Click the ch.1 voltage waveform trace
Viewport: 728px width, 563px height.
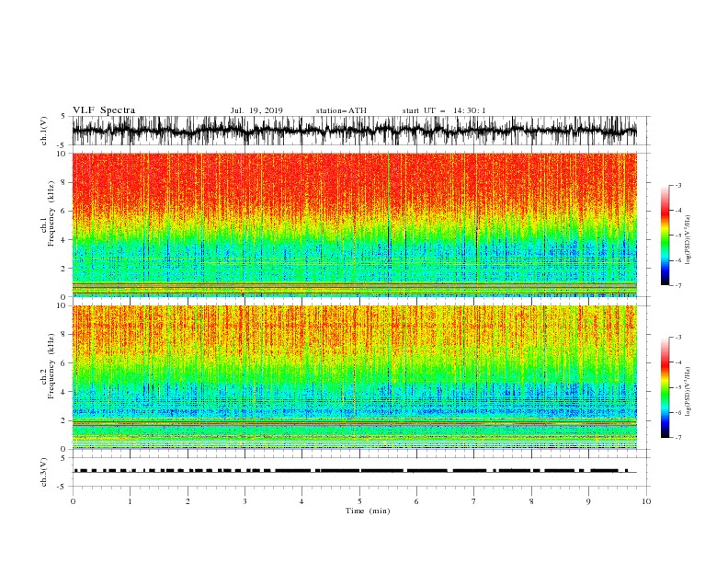tap(354, 131)
